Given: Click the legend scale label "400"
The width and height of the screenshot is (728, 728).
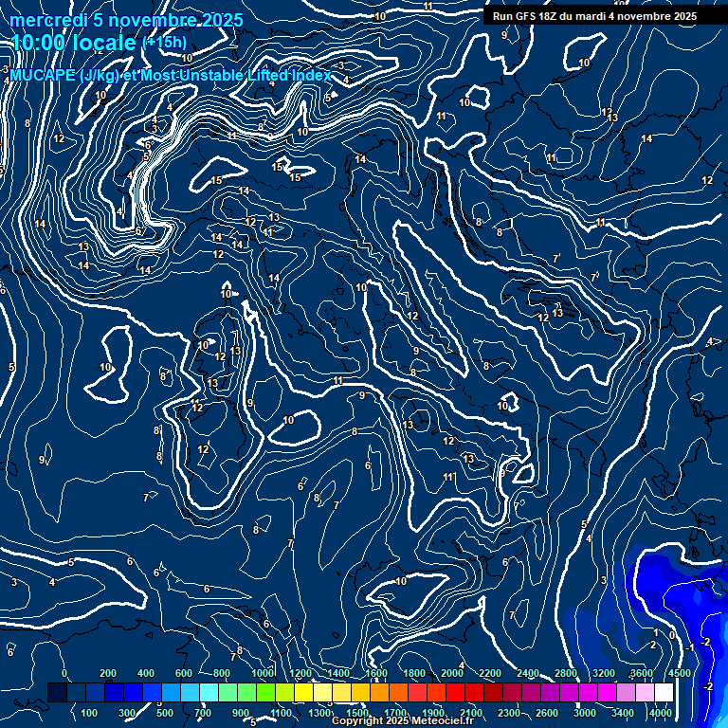Looking at the screenshot, I should pos(146,673).
